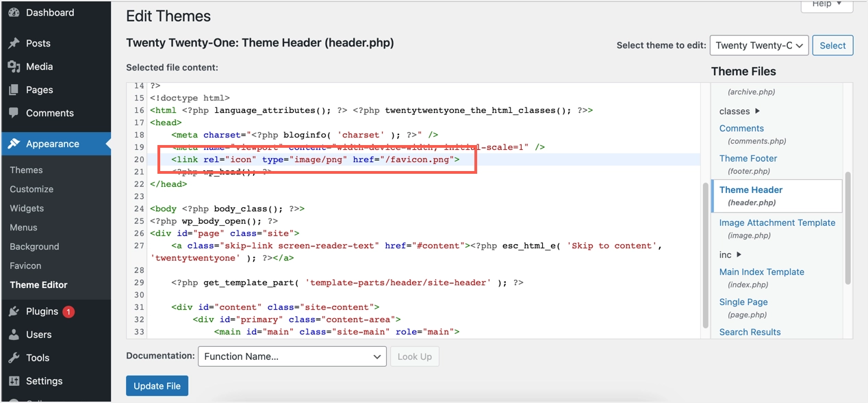This screenshot has width=868, height=403.
Task: Open the Favicon submenu item
Action: click(25, 265)
